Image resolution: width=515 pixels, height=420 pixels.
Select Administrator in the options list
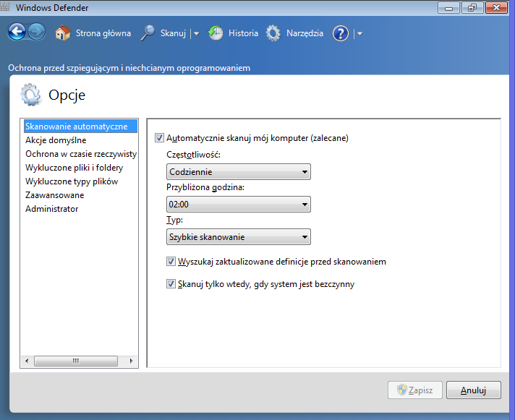(x=51, y=209)
